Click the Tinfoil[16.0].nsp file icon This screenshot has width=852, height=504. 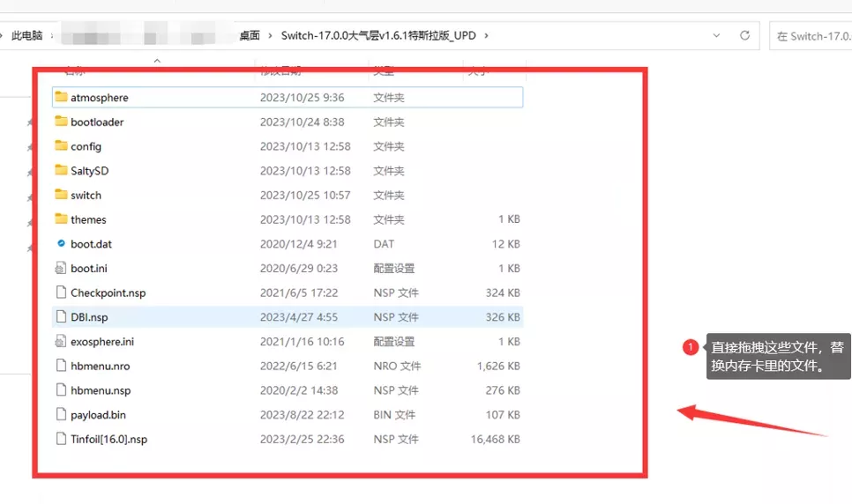pyautogui.click(x=61, y=439)
